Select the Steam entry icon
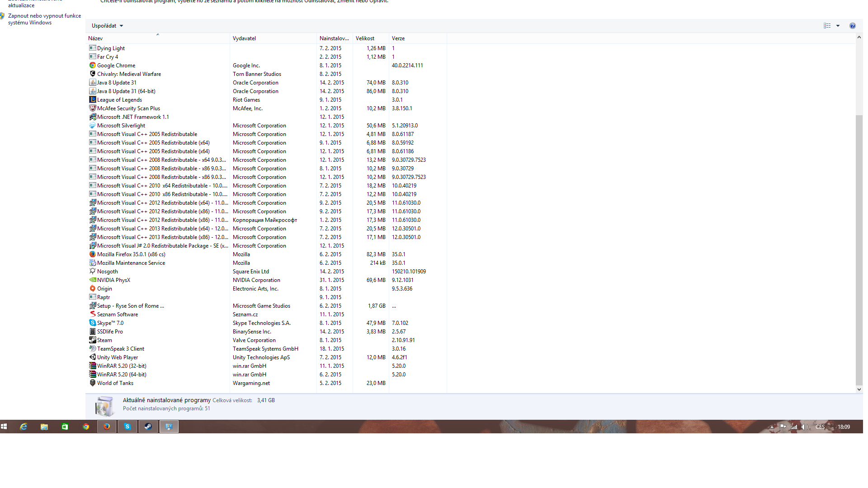The height and width of the screenshot is (488, 868). click(92, 340)
